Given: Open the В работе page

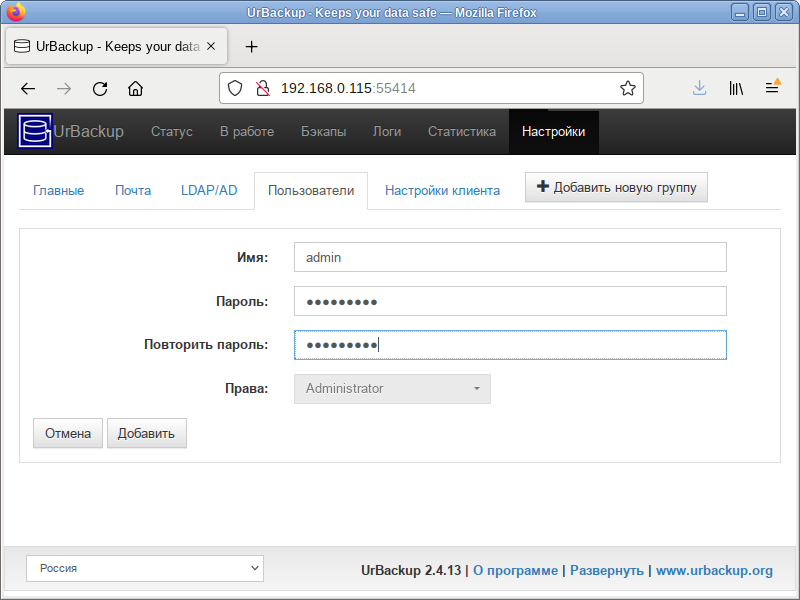Looking at the screenshot, I should click(x=247, y=132).
